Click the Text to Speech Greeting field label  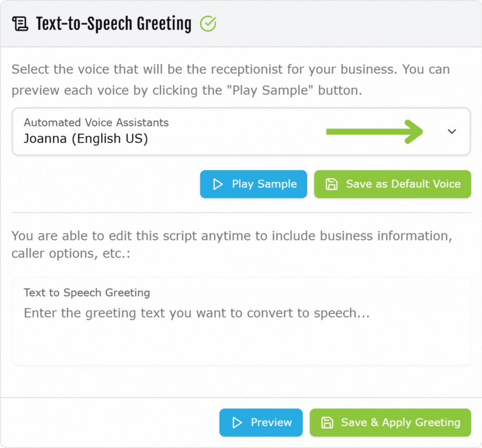click(87, 293)
